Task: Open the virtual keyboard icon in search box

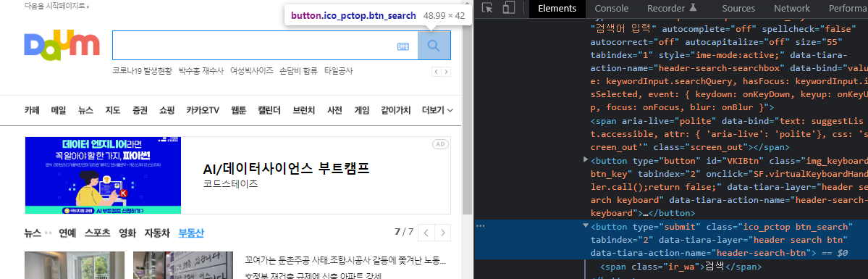Action: point(403,46)
